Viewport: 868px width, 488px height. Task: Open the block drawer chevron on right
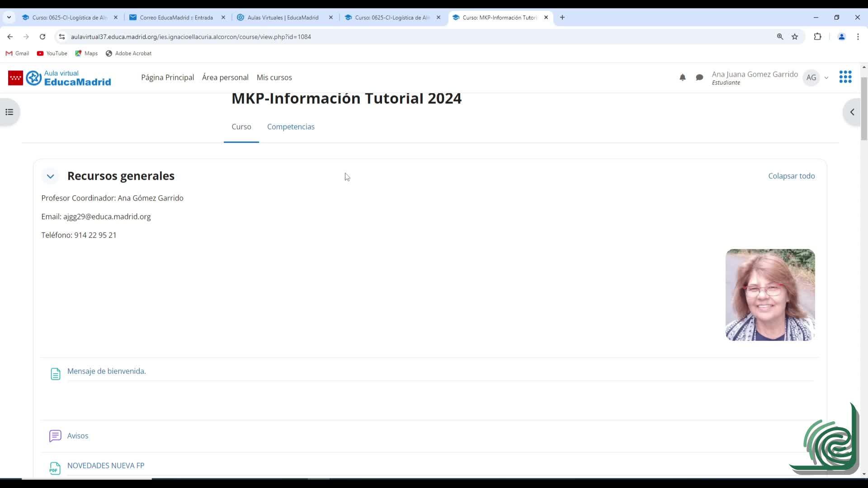coord(852,112)
